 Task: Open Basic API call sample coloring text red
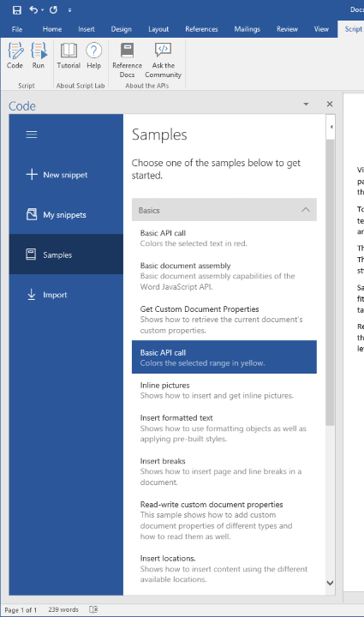coord(224,238)
